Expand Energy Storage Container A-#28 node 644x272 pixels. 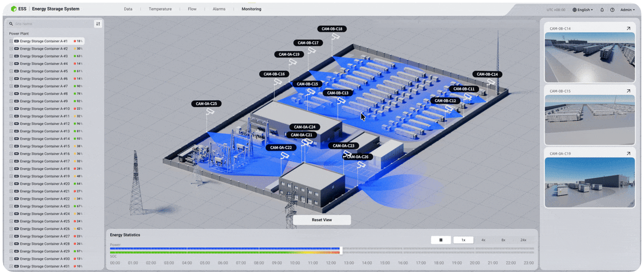pyautogui.click(x=11, y=244)
